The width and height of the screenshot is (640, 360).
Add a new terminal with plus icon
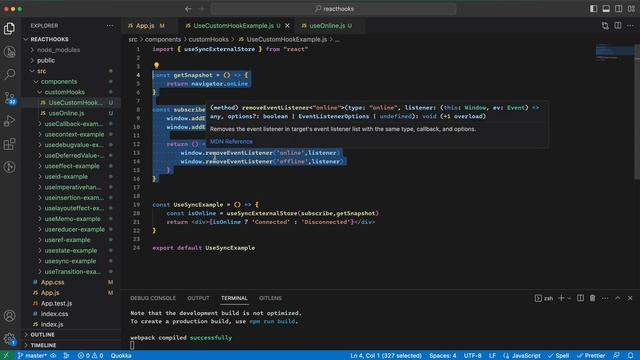click(x=561, y=298)
